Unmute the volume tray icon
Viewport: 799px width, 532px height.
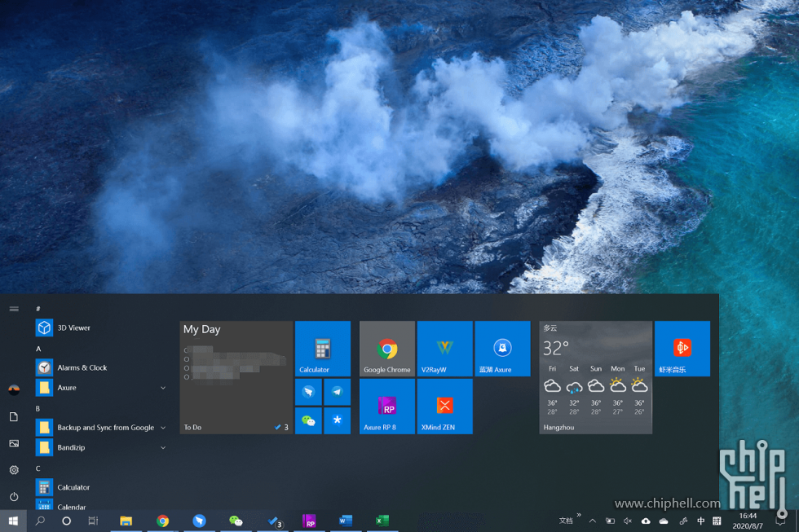(628, 521)
